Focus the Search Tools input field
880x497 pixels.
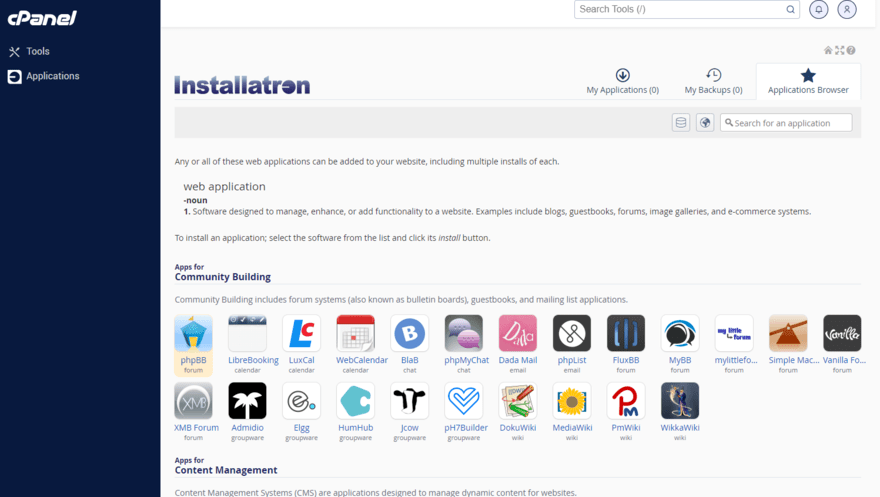pyautogui.click(x=686, y=9)
